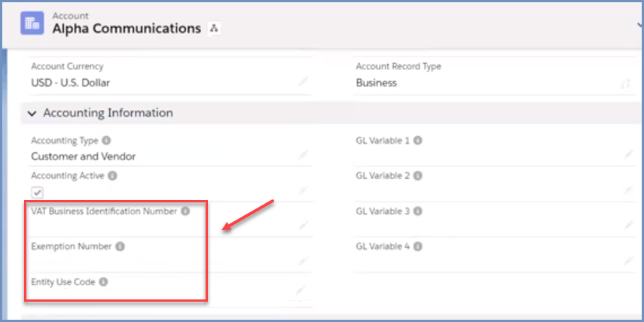Collapse the Accounting Information section chevron

click(x=32, y=113)
